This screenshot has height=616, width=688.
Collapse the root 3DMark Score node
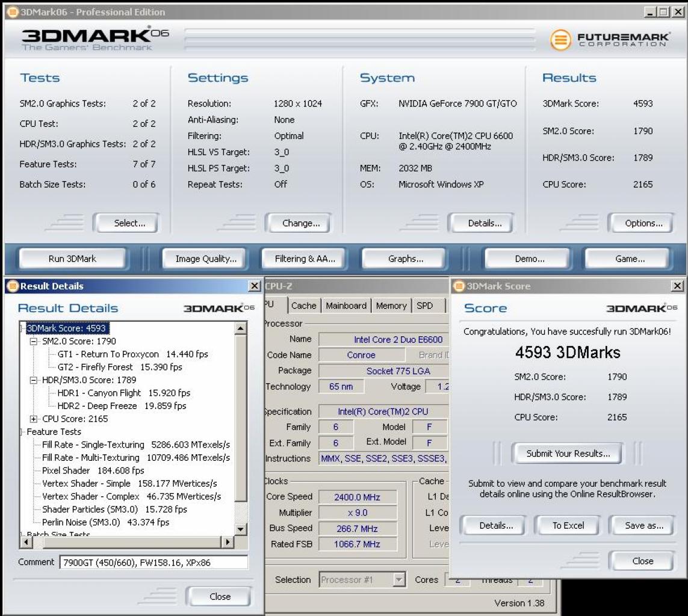click(x=22, y=328)
